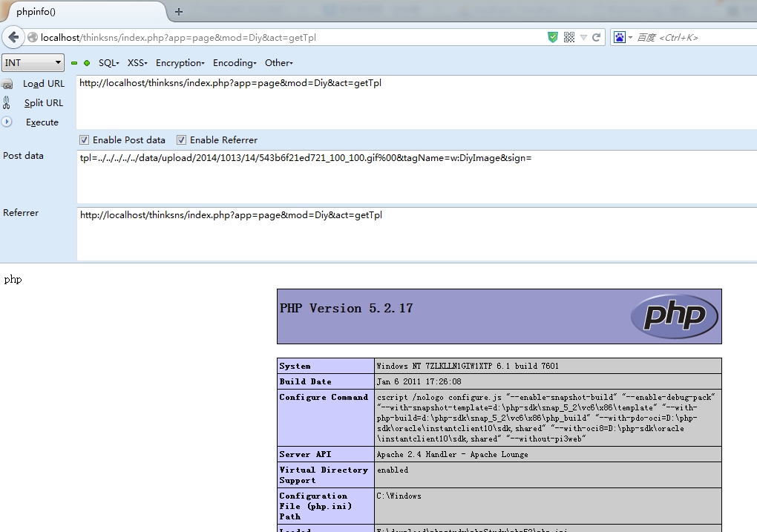Image resolution: width=757 pixels, height=532 pixels.
Task: Click the Execute play icon
Action: coord(6,122)
